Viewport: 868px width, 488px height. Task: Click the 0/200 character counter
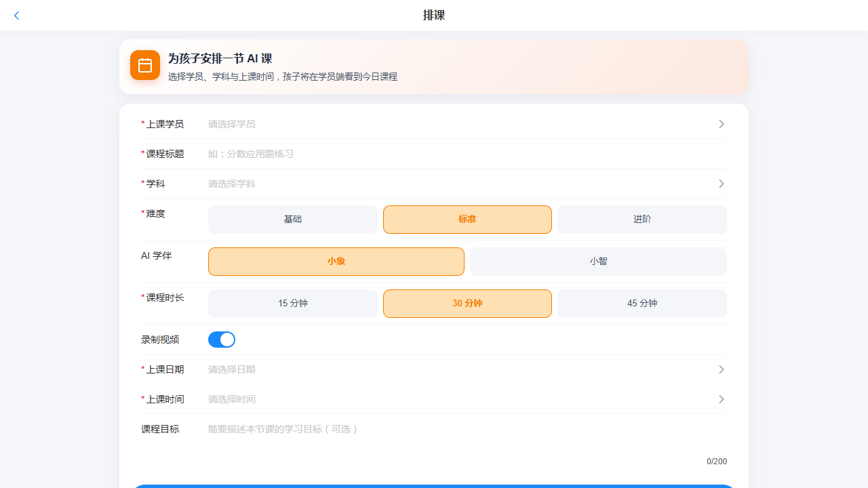tap(717, 462)
